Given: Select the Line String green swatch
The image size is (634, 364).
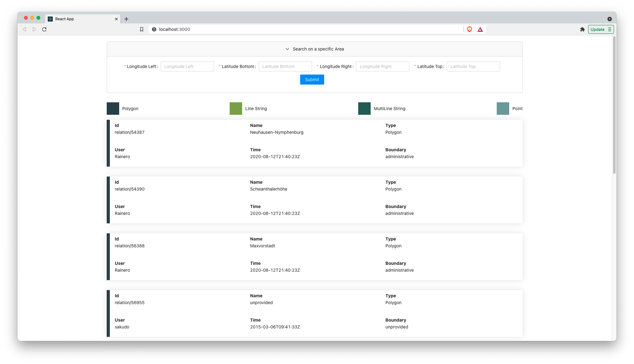Looking at the screenshot, I should (236, 108).
